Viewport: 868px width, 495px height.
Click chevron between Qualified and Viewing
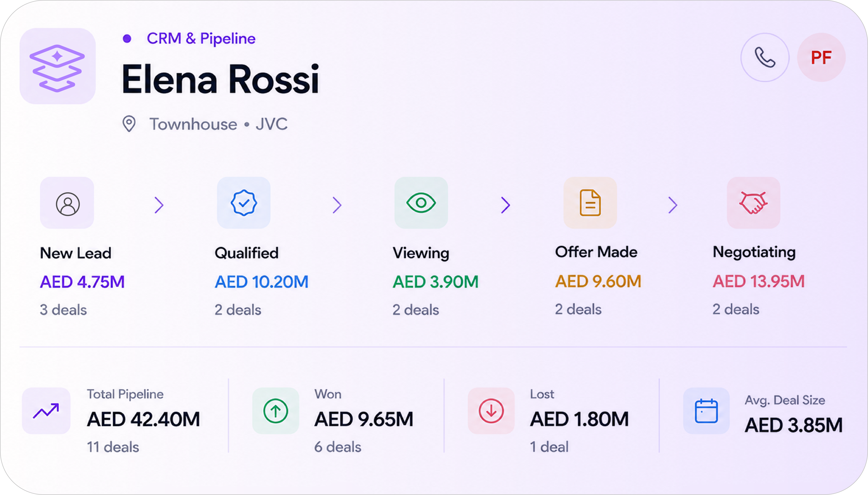337,205
